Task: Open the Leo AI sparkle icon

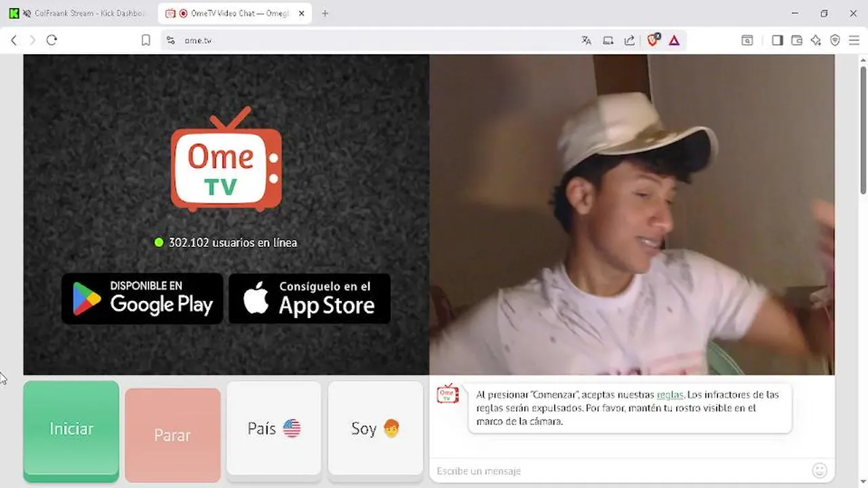Action: tap(816, 40)
